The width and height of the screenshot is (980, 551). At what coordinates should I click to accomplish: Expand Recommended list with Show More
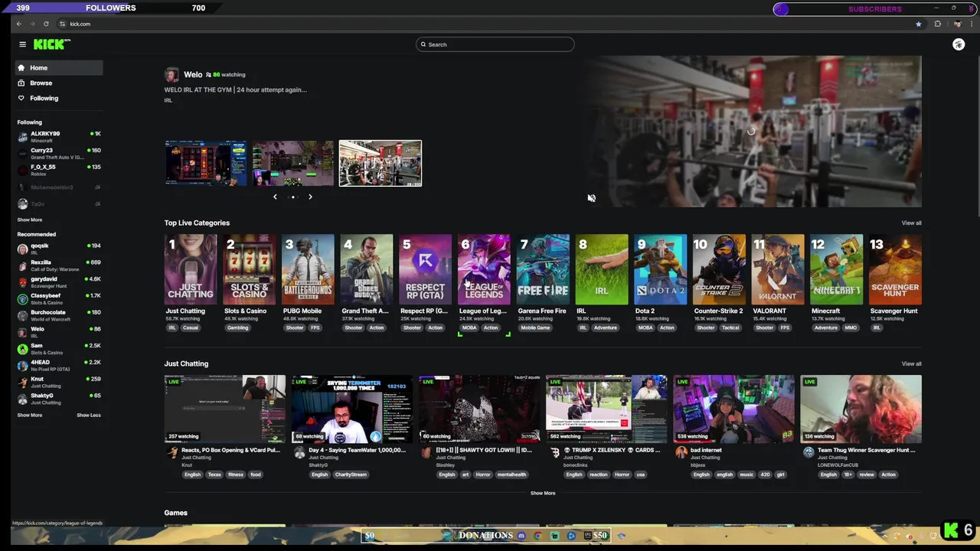(30, 415)
